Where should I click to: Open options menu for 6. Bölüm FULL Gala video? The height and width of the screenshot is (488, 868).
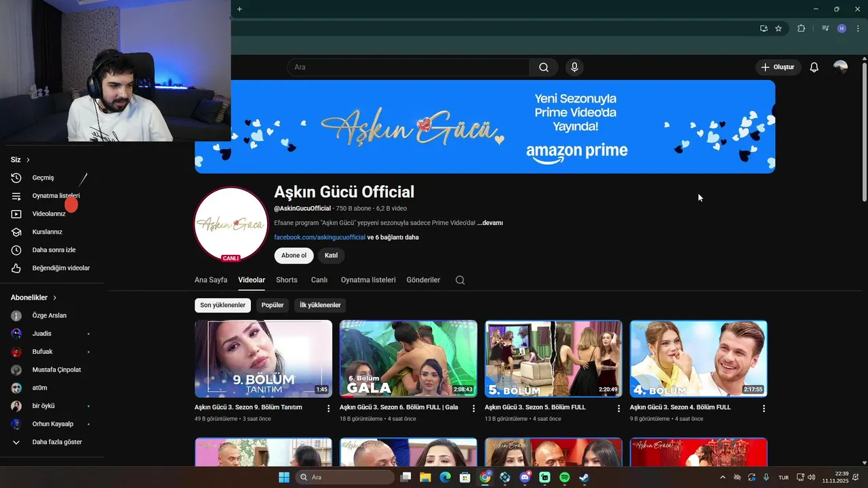coord(473,408)
